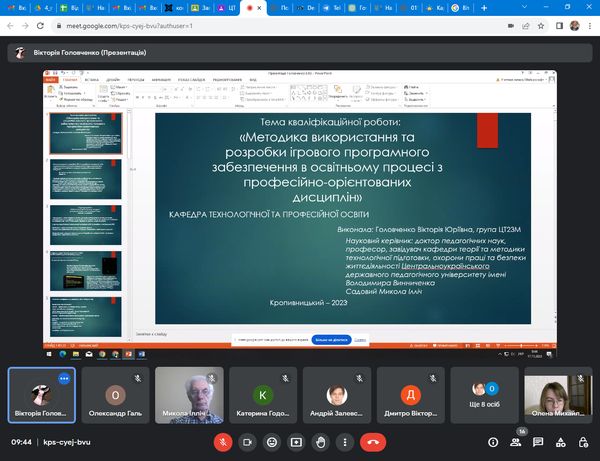Toggle the camera on or off
Image resolution: width=600 pixels, height=461 pixels.
pos(247,441)
